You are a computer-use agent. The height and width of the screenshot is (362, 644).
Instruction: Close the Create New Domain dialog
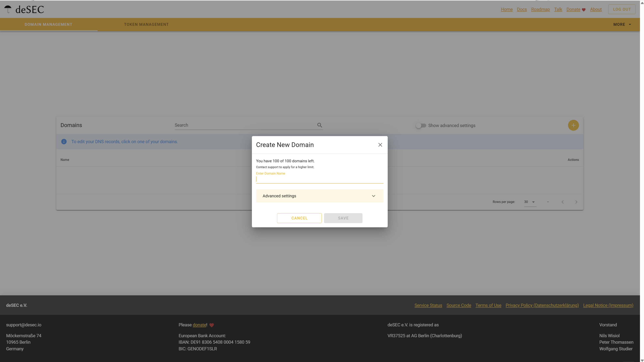380,145
